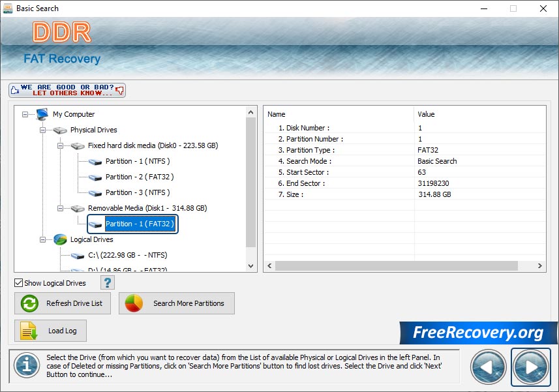The width and height of the screenshot is (559, 392).
Task: Click the 'Start Sector :' row label
Action: pyautogui.click(x=304, y=172)
